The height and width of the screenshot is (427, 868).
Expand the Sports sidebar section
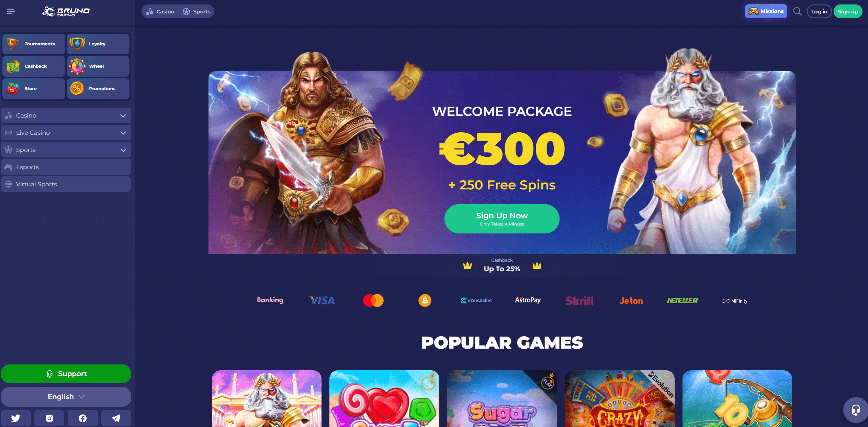66,150
